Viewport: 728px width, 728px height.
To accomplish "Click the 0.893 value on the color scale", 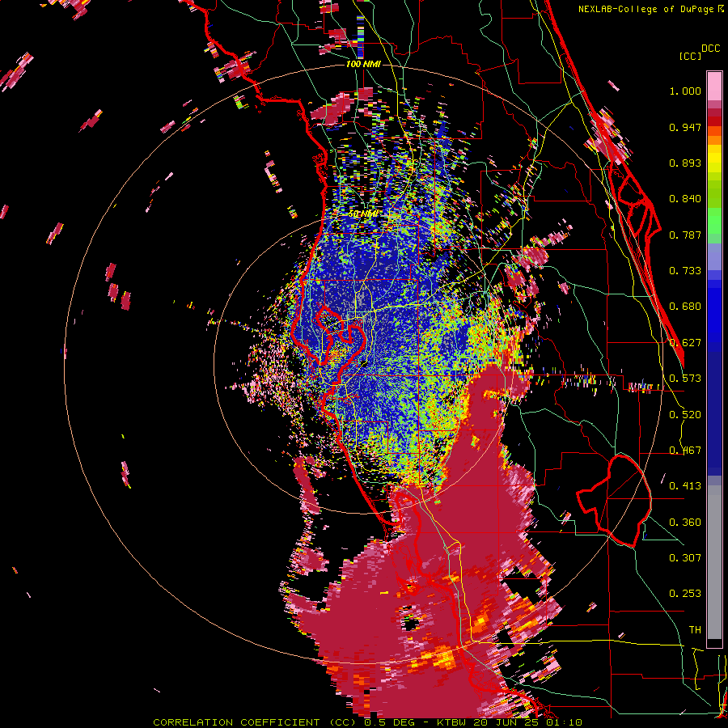I will [685, 163].
